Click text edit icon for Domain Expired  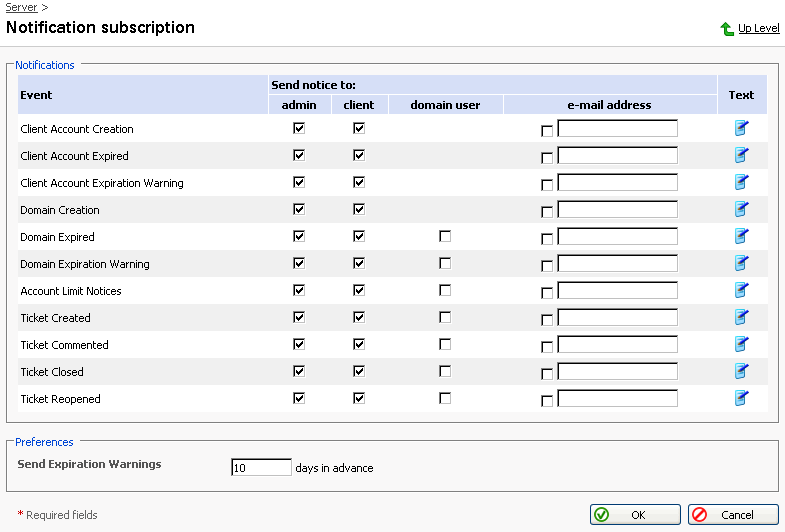pyautogui.click(x=741, y=236)
